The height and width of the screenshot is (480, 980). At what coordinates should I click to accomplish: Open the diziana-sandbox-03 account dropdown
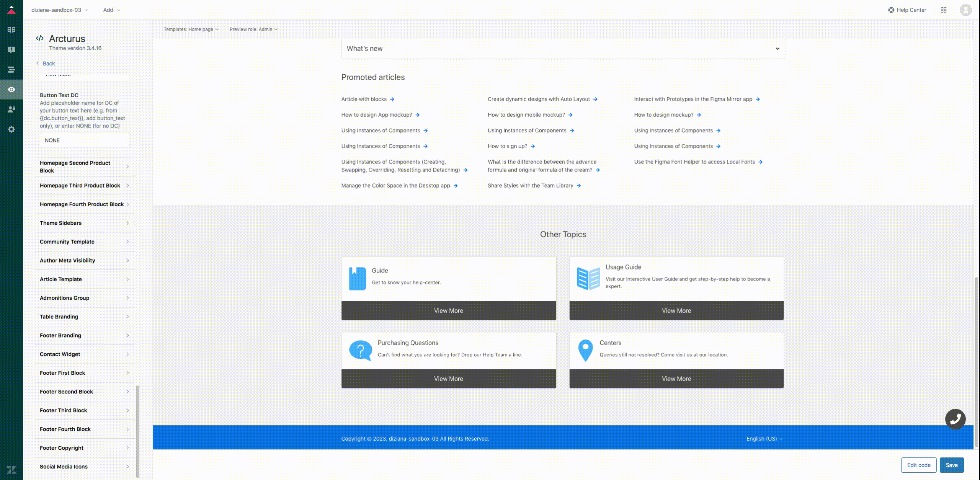pyautogui.click(x=60, y=10)
